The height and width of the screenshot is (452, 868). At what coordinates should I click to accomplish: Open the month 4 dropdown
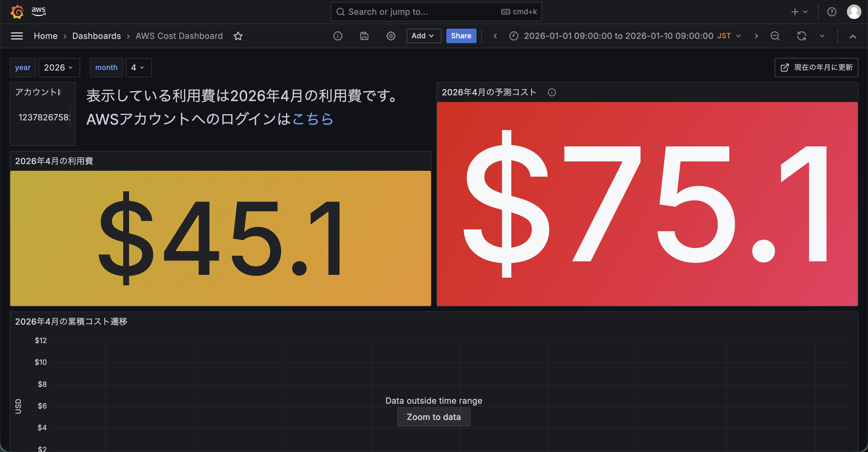tap(138, 68)
